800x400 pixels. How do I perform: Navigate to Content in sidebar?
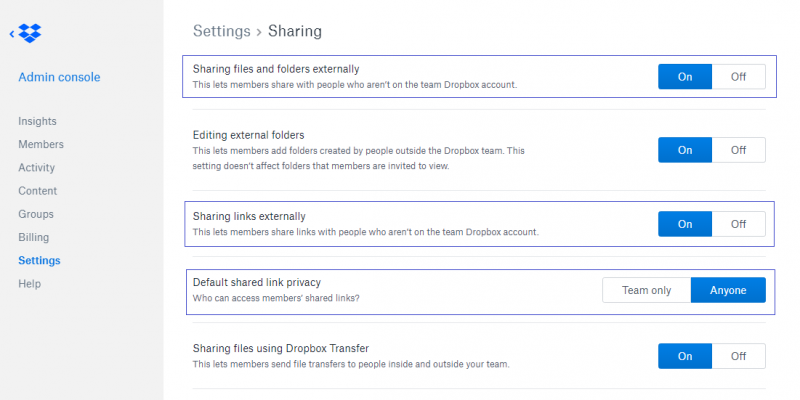click(38, 191)
